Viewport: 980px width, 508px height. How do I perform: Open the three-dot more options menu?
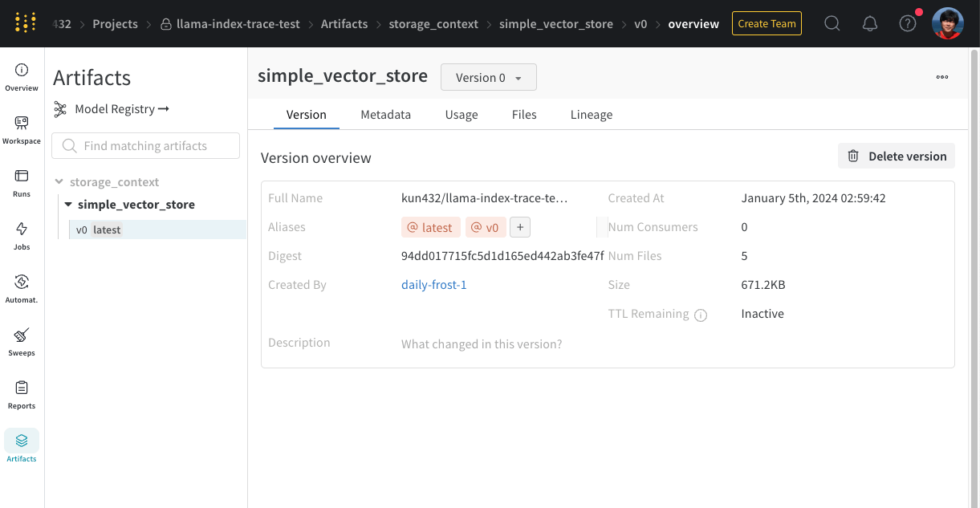[x=942, y=77]
